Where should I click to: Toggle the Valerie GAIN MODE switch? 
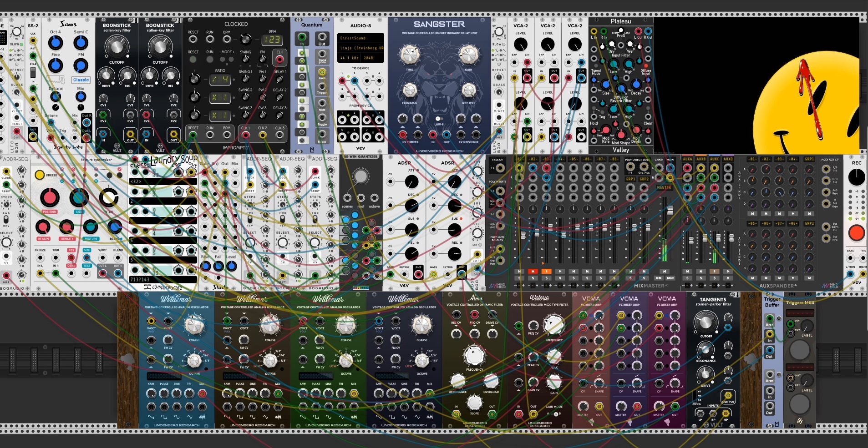coord(556,414)
